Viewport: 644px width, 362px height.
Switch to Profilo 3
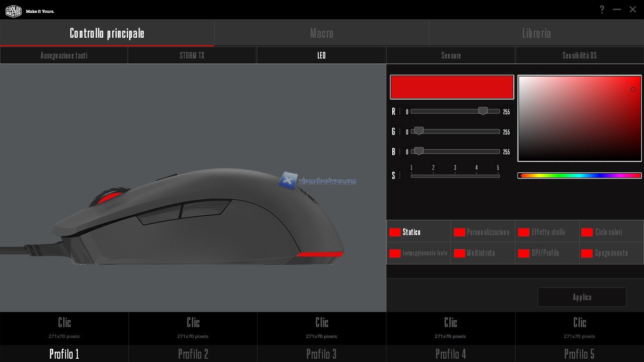[322, 354]
